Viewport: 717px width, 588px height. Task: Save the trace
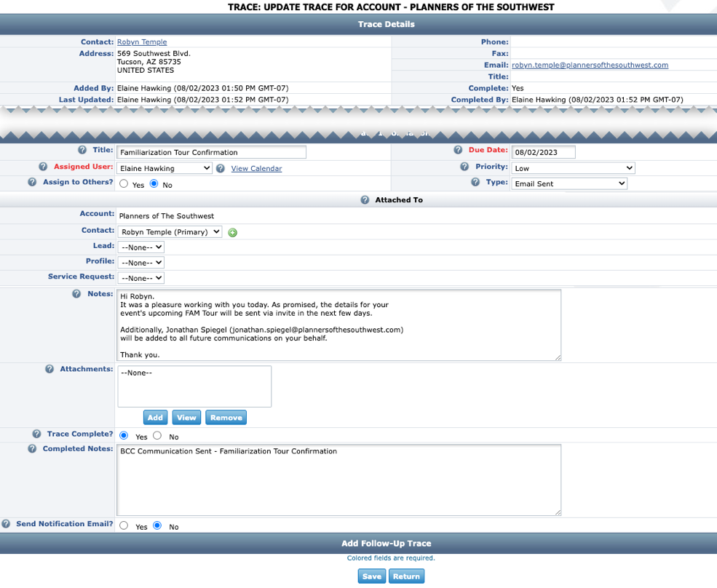click(x=372, y=576)
